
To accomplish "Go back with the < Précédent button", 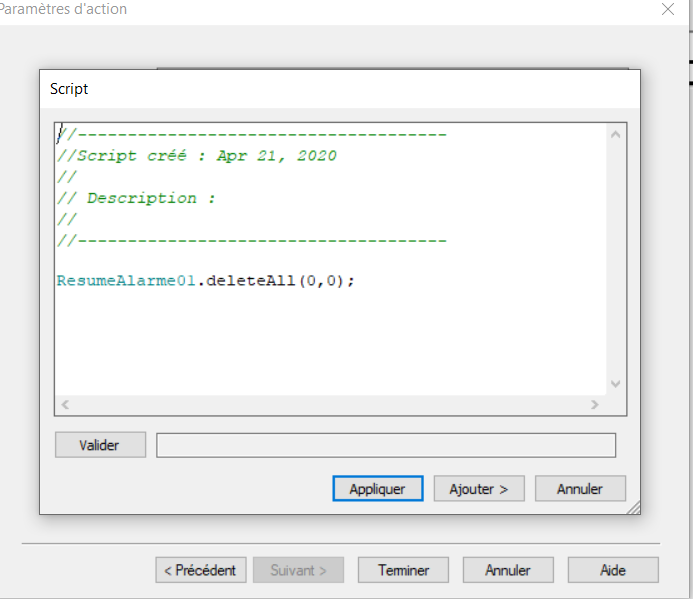I will coord(200,570).
